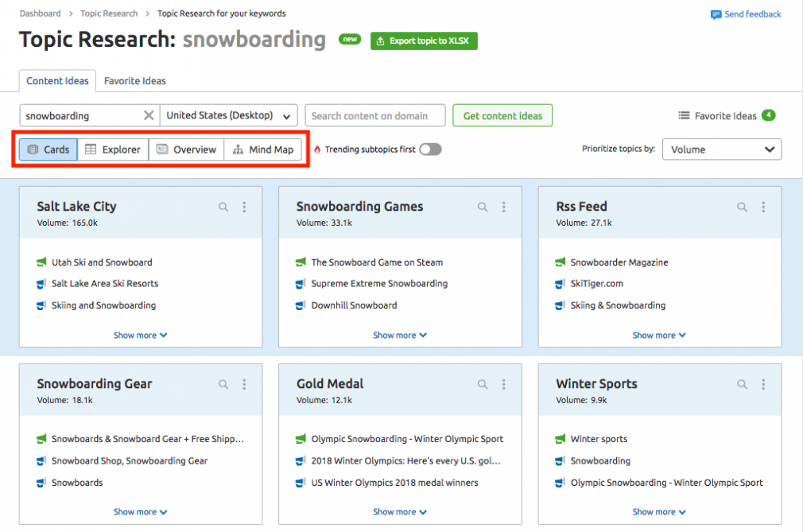This screenshot has width=803, height=532.
Task: Click blue megaphone beside Salt Lake Area Ski Resorts
Action: click(41, 284)
